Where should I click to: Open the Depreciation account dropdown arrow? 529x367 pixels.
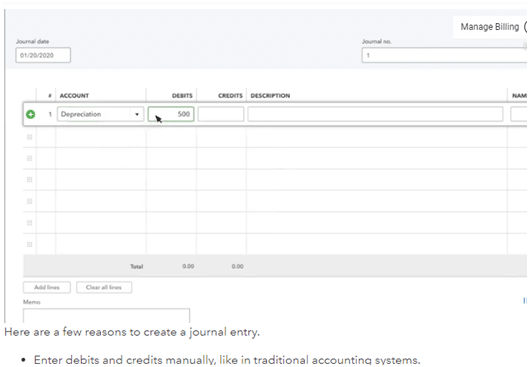137,114
